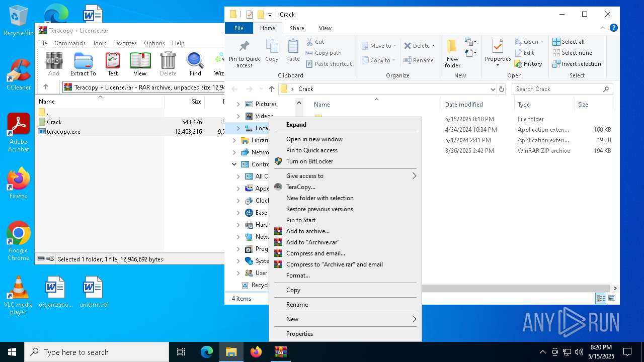This screenshot has height=362, width=644.
Task: Open Move to dropdown in ribbon
Action: [379, 46]
